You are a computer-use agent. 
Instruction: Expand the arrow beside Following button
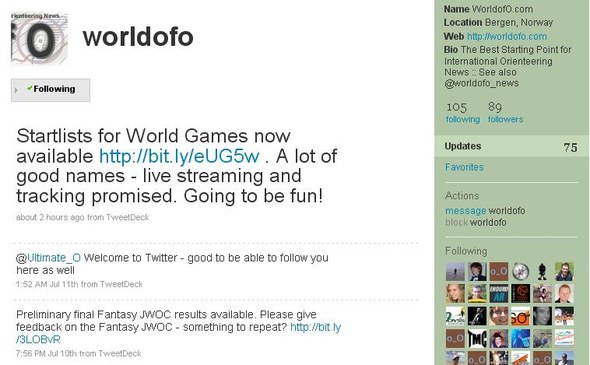(16, 90)
